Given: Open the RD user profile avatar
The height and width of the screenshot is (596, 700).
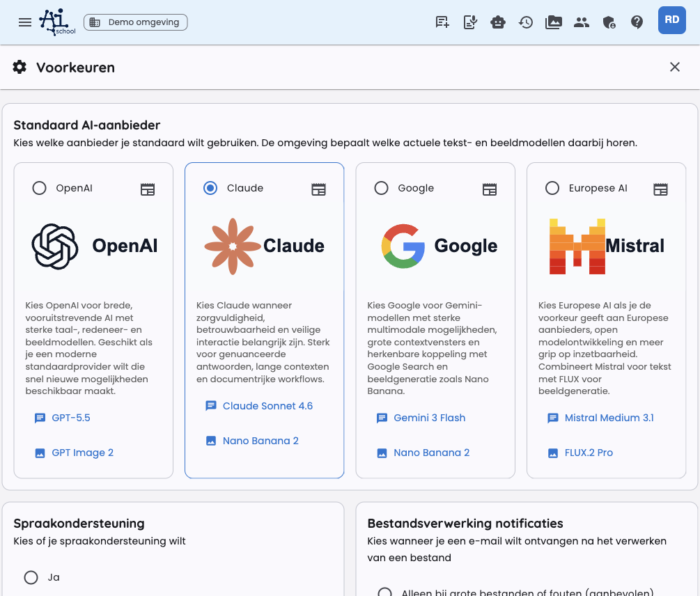Looking at the screenshot, I should pos(672,20).
